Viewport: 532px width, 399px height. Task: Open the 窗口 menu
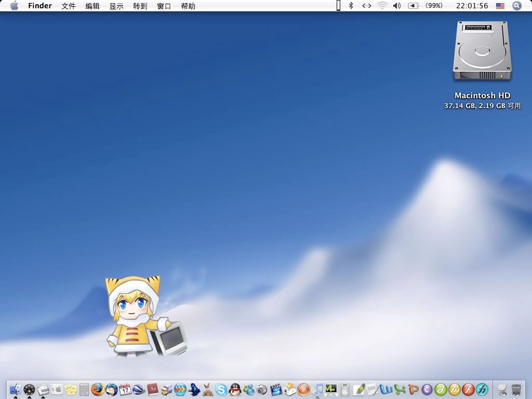click(x=164, y=6)
